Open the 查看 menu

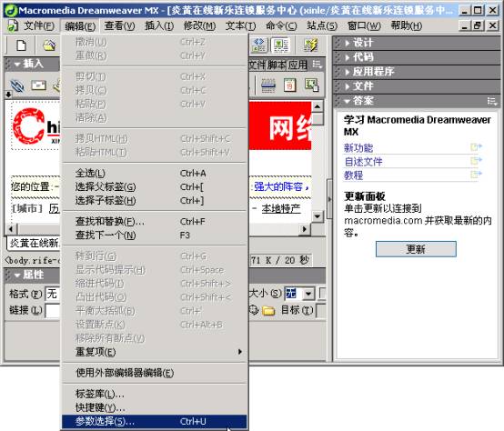119,25
